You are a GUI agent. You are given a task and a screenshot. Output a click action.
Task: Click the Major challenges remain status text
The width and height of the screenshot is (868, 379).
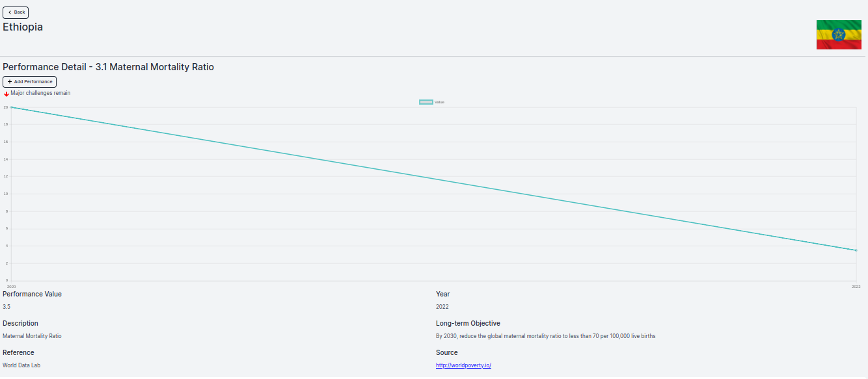tap(40, 93)
